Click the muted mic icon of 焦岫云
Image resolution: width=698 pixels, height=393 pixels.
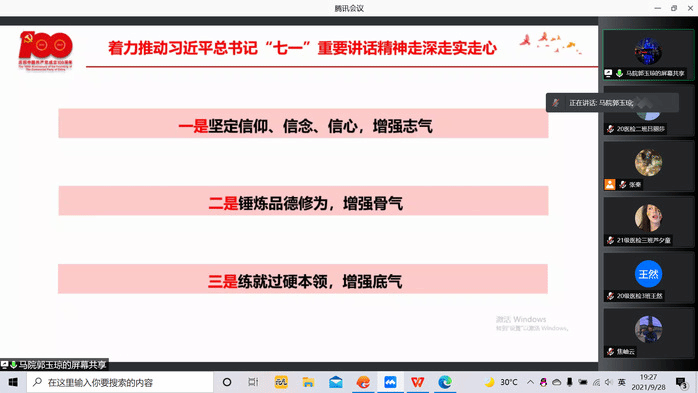[x=611, y=352]
